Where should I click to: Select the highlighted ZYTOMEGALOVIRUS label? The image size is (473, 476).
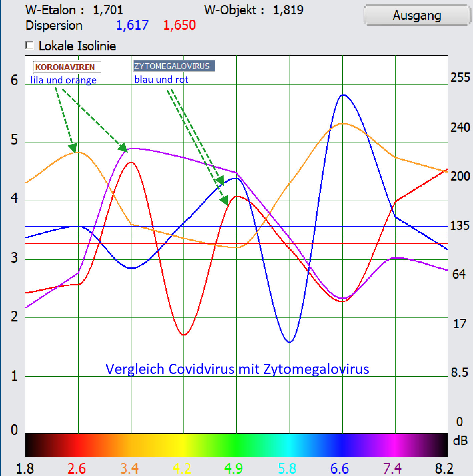coord(173,66)
